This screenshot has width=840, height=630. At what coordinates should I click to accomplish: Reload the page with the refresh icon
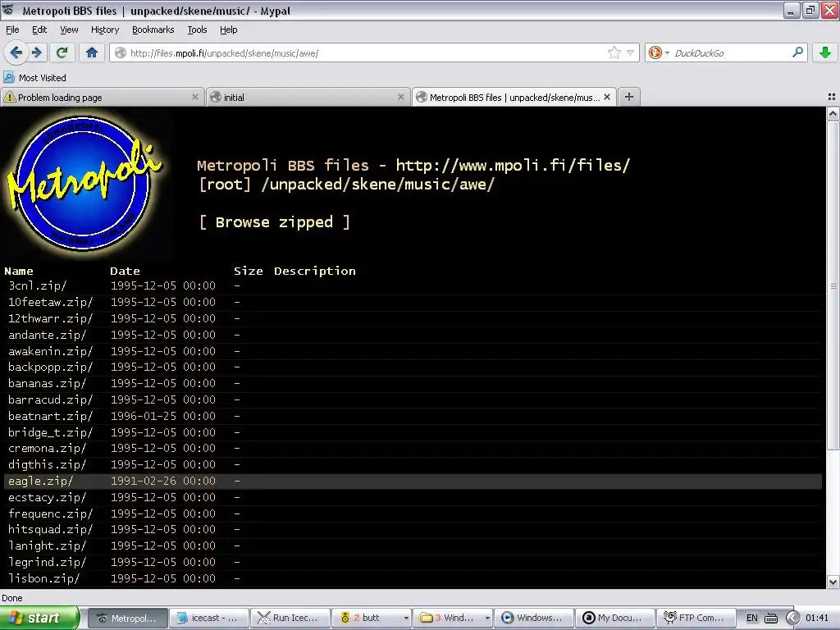point(62,52)
